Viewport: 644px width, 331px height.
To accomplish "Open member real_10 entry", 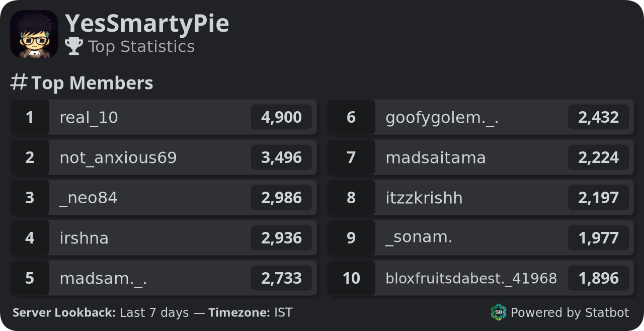I will coord(164,117).
